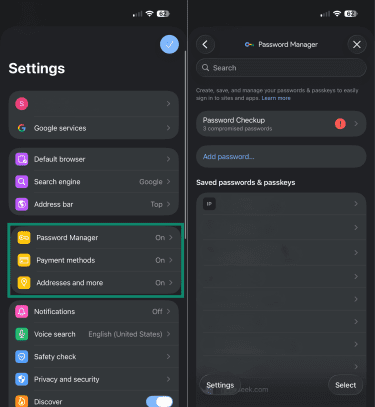375x407 pixels.
Task: Tap the yellow Password Manager key icon
Action: (x=24, y=238)
